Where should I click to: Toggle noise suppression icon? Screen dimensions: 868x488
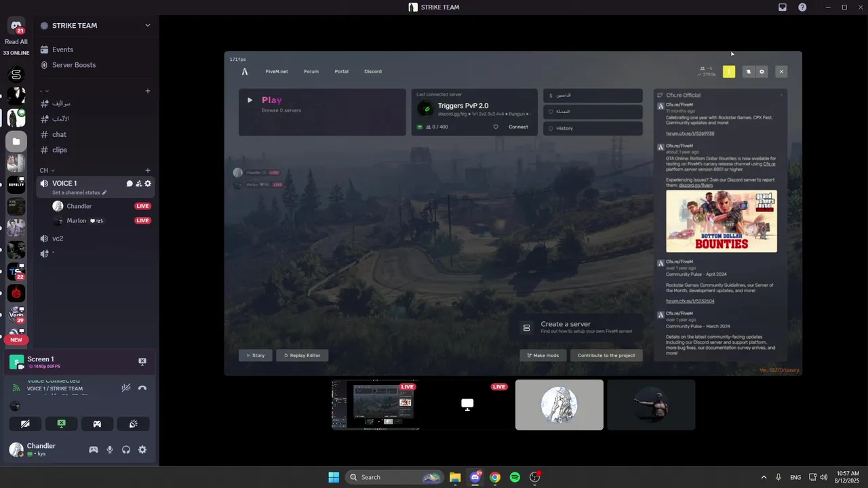[x=126, y=388]
